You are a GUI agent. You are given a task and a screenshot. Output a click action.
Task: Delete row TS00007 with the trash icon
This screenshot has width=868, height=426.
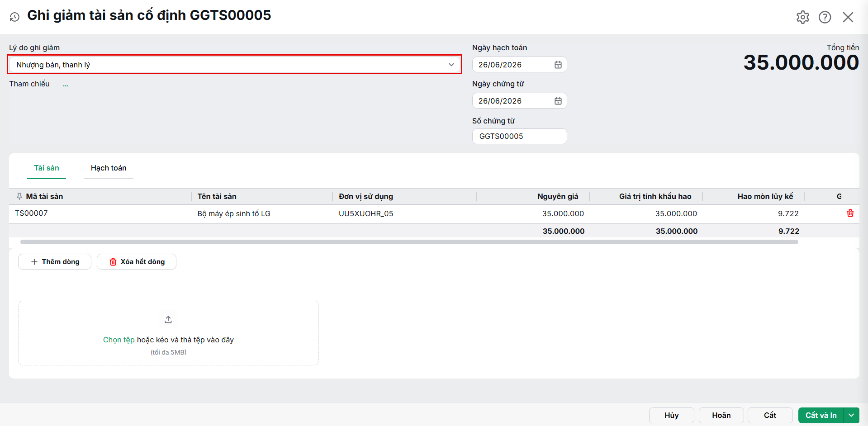(x=850, y=213)
